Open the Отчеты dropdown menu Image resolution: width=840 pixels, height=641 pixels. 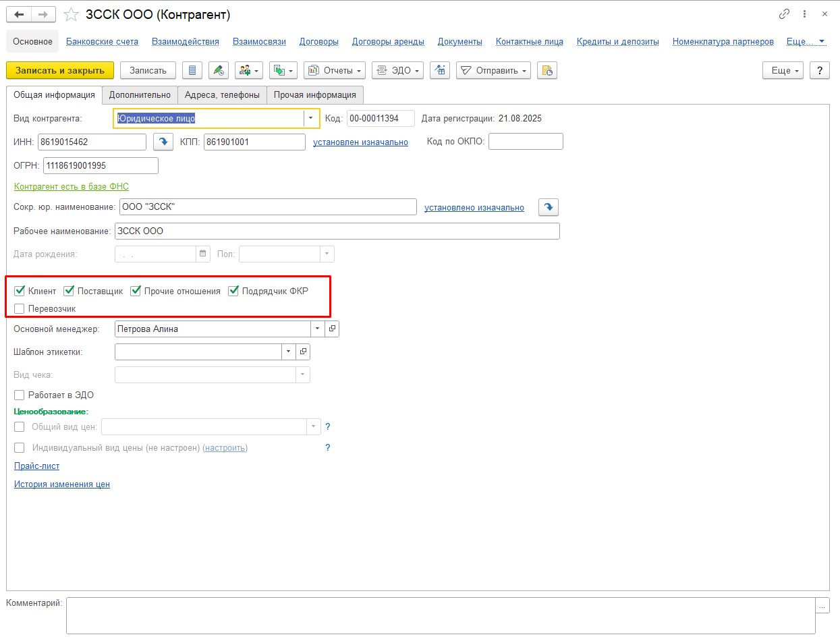tap(335, 70)
